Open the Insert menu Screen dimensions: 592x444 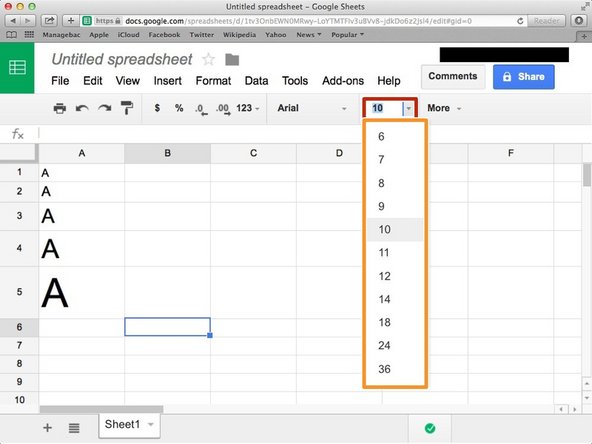167,81
